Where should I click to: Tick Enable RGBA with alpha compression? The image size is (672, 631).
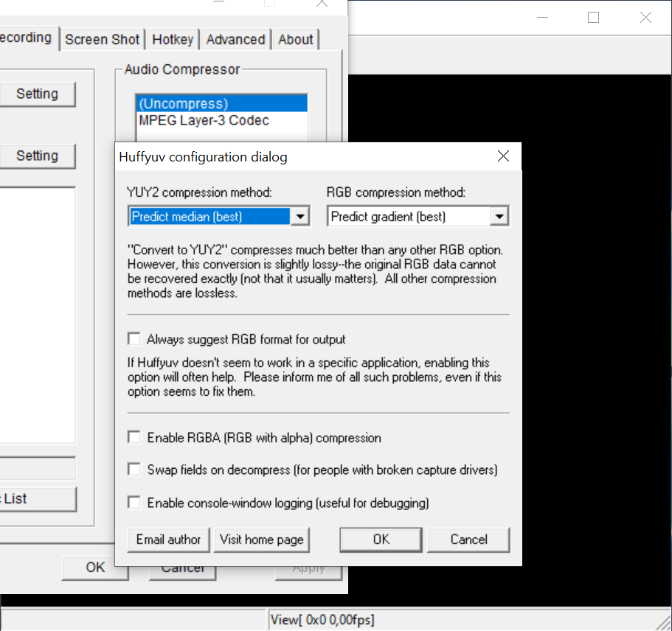click(x=134, y=437)
